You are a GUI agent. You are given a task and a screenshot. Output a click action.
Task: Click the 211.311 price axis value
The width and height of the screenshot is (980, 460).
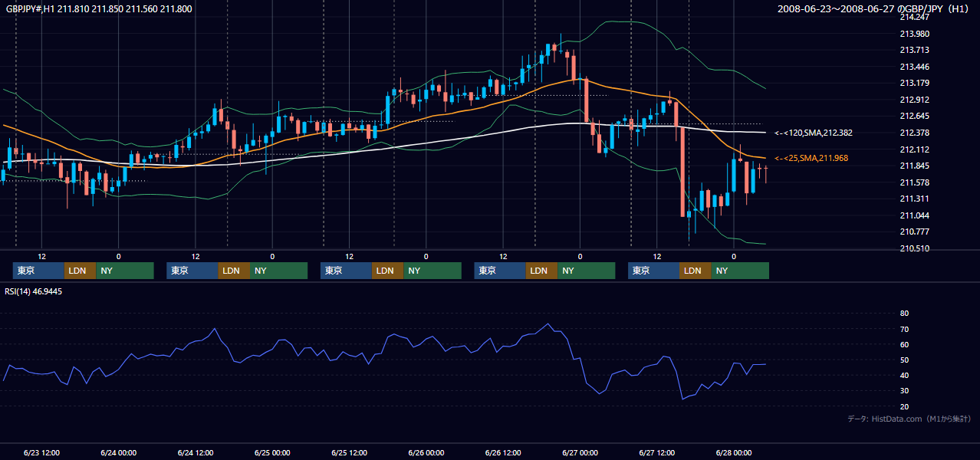tap(914, 199)
